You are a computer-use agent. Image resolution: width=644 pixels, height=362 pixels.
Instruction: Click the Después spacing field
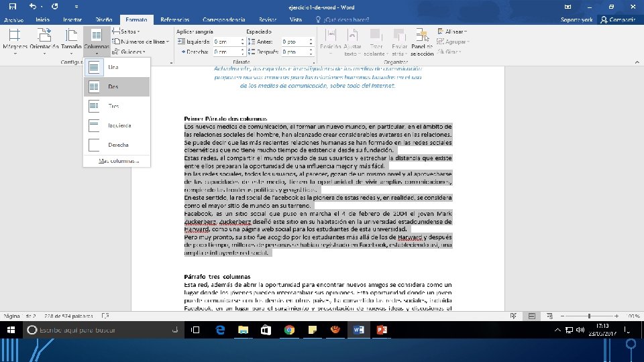(x=294, y=52)
